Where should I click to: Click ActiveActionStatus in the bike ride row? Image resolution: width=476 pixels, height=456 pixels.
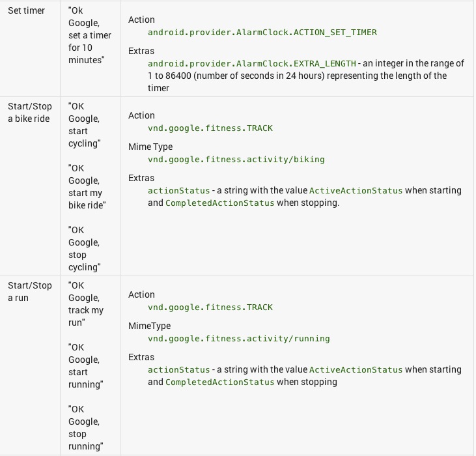tap(356, 190)
